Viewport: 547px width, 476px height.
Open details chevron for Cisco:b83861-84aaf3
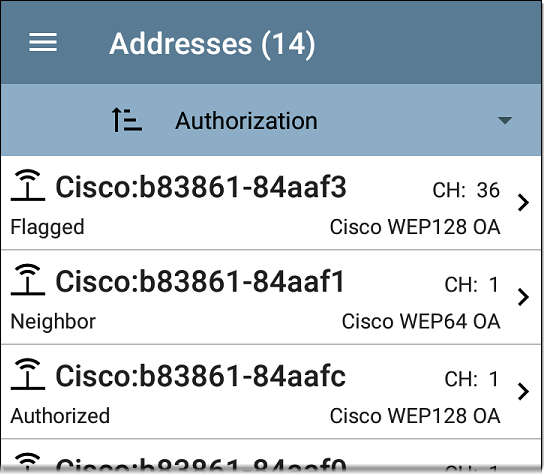point(523,203)
